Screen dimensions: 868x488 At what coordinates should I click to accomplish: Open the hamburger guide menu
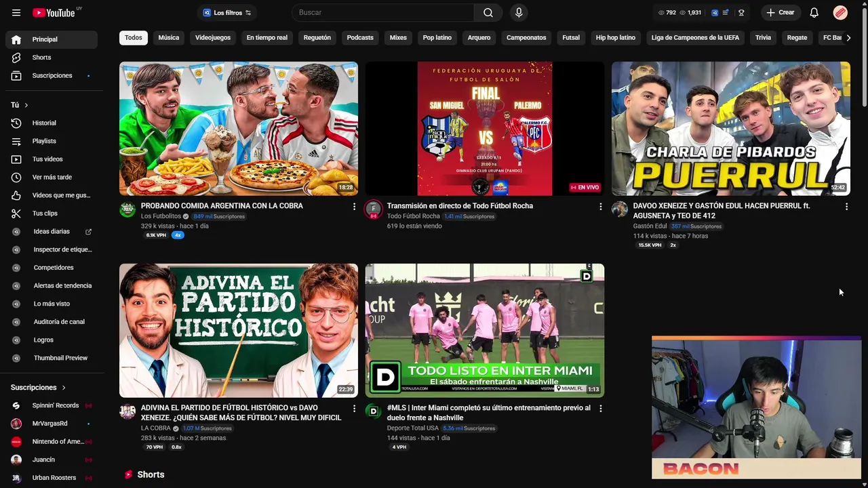point(16,13)
